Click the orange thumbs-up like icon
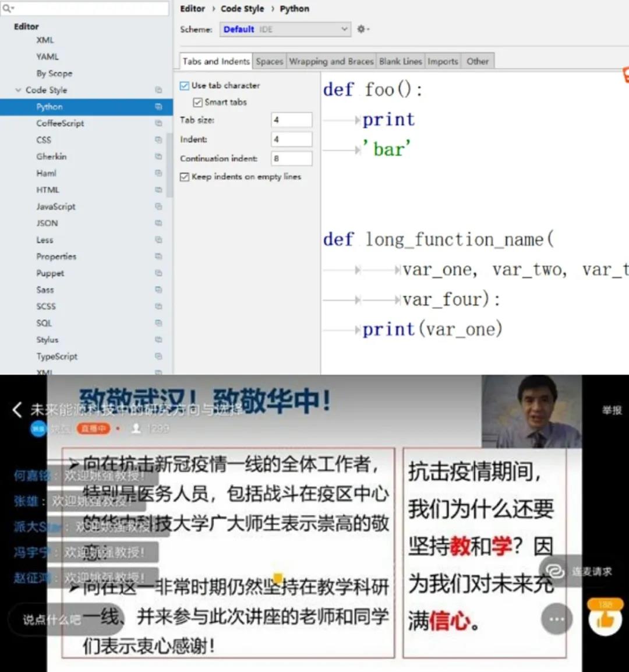The image size is (629, 672). pyautogui.click(x=605, y=619)
